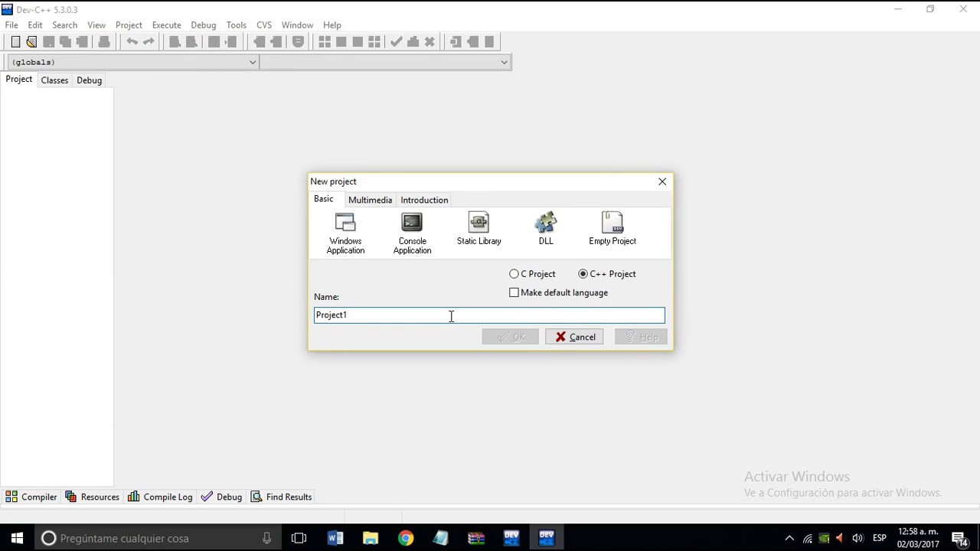
Task: Open the Search menu
Action: (x=64, y=25)
